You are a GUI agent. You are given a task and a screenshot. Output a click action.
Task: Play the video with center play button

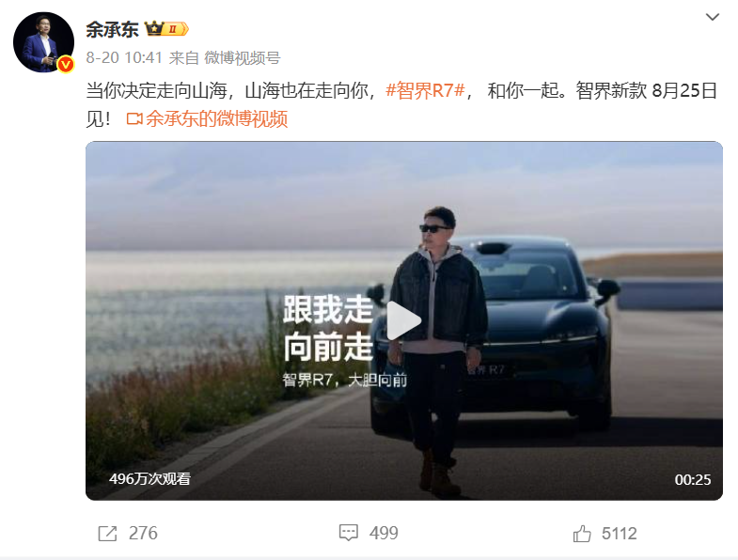(x=403, y=320)
